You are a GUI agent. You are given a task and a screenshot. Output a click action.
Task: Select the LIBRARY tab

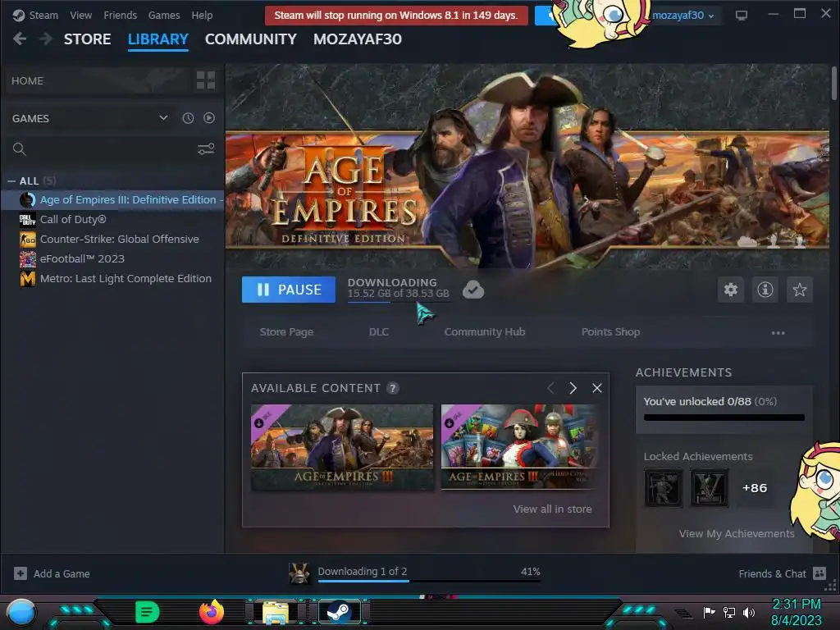click(x=158, y=39)
